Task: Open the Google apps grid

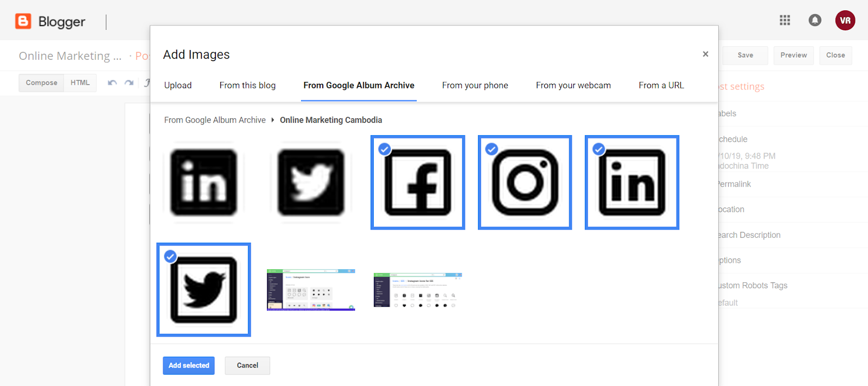Action: coord(784,20)
